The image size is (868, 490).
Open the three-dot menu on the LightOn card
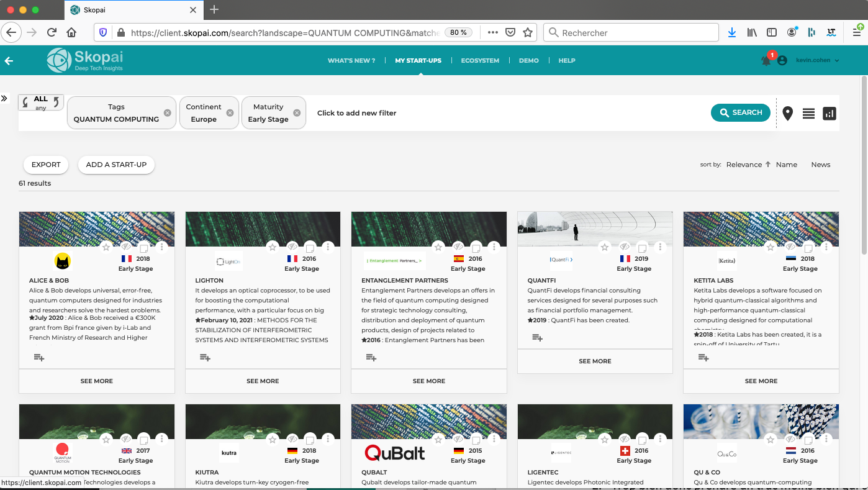click(x=328, y=247)
